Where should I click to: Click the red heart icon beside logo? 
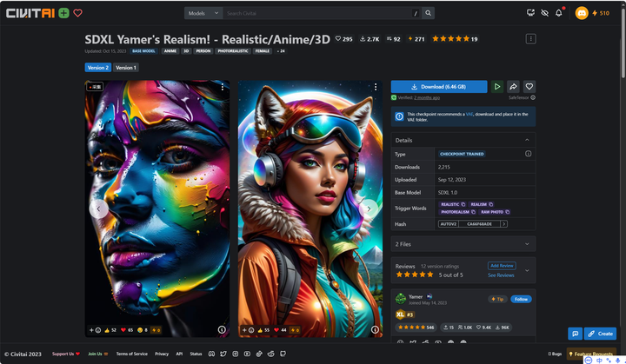(78, 13)
